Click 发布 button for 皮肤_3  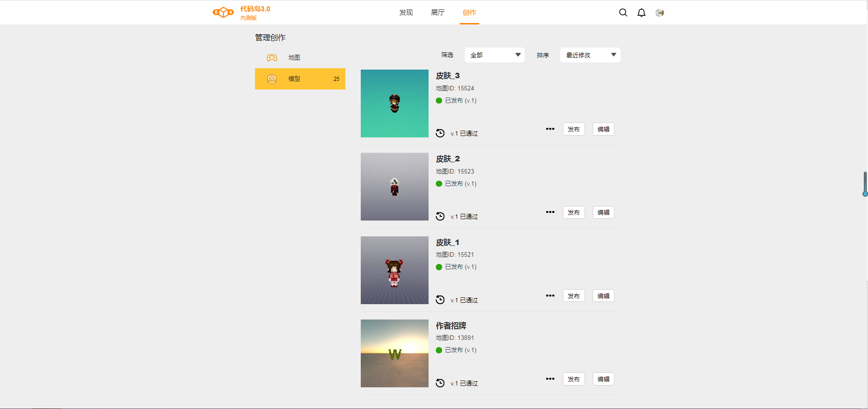click(x=574, y=129)
